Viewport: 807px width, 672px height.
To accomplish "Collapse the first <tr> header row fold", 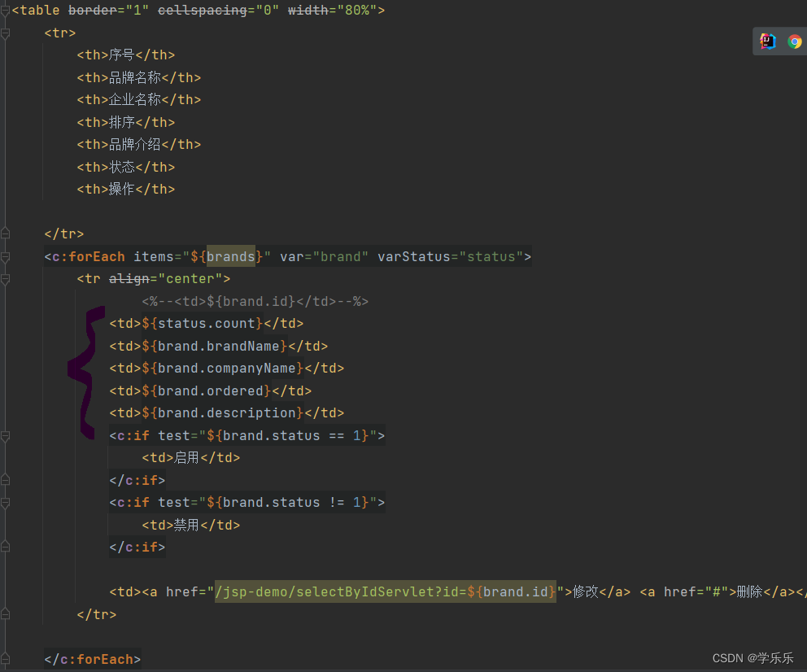I will tap(5, 33).
